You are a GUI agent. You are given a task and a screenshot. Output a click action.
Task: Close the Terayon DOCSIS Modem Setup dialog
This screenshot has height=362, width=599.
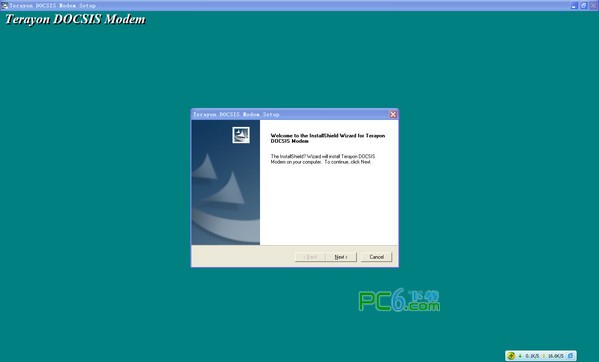(393, 114)
